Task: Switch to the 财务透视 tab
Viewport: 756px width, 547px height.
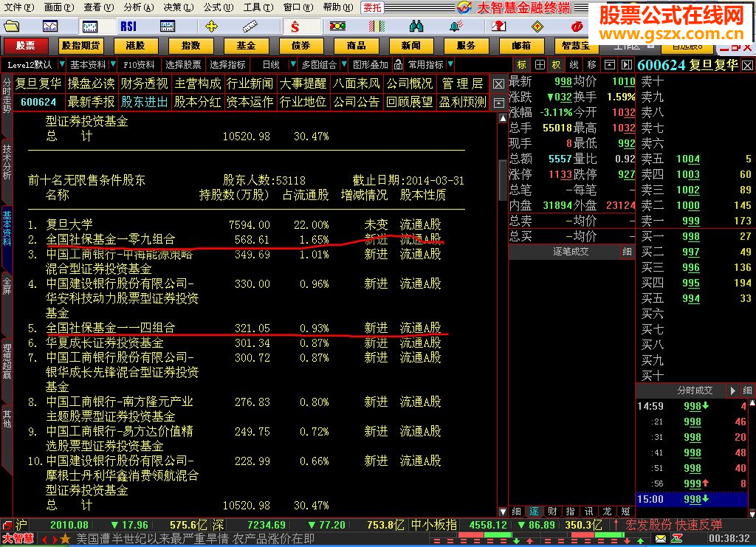Action: click(144, 83)
